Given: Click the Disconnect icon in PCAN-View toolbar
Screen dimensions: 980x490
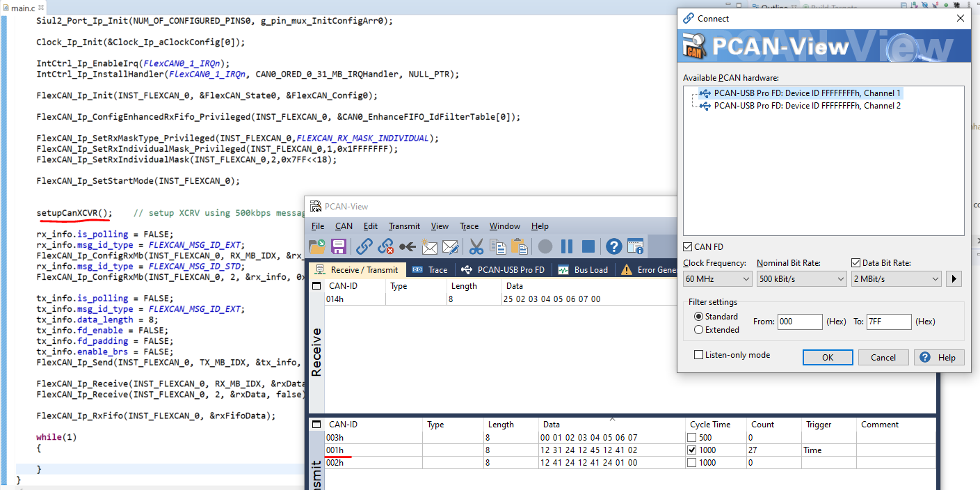Looking at the screenshot, I should pyautogui.click(x=384, y=246).
